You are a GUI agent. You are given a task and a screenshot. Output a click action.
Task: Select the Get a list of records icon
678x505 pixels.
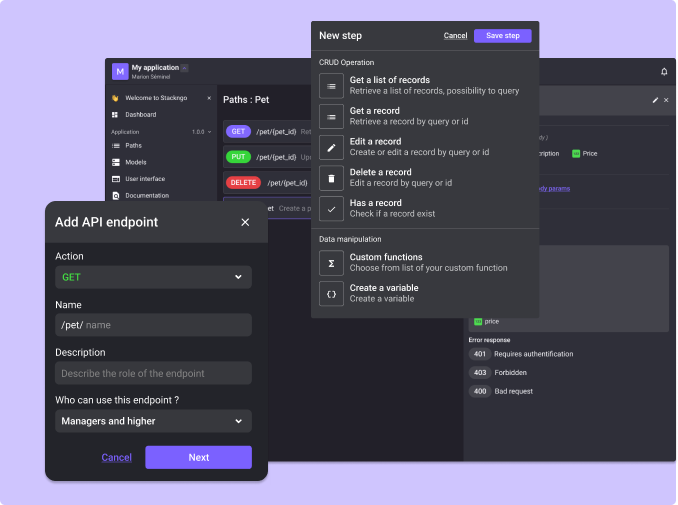(331, 86)
